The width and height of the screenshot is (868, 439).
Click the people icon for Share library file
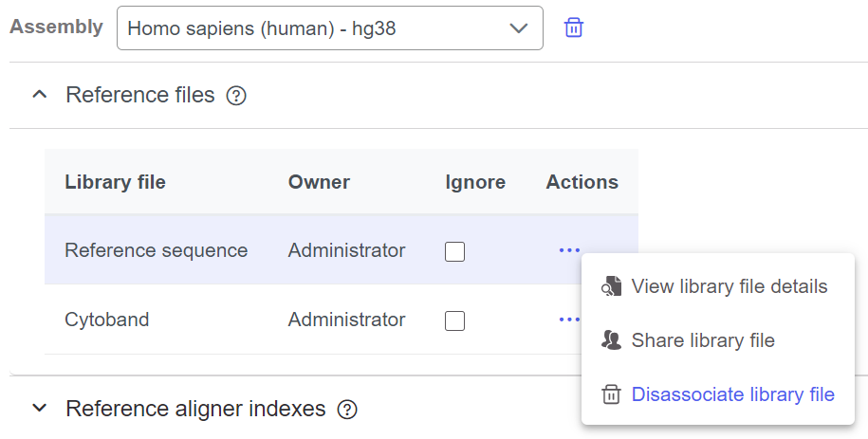point(611,340)
